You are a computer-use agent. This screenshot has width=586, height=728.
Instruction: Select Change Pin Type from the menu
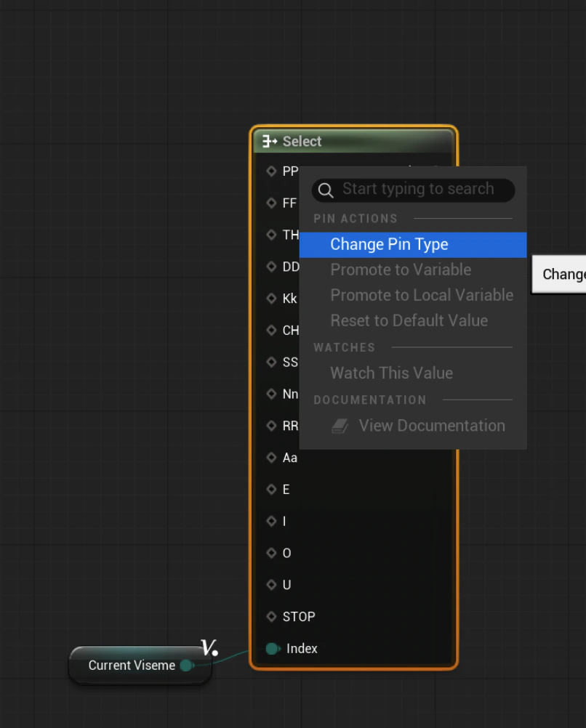(x=389, y=244)
